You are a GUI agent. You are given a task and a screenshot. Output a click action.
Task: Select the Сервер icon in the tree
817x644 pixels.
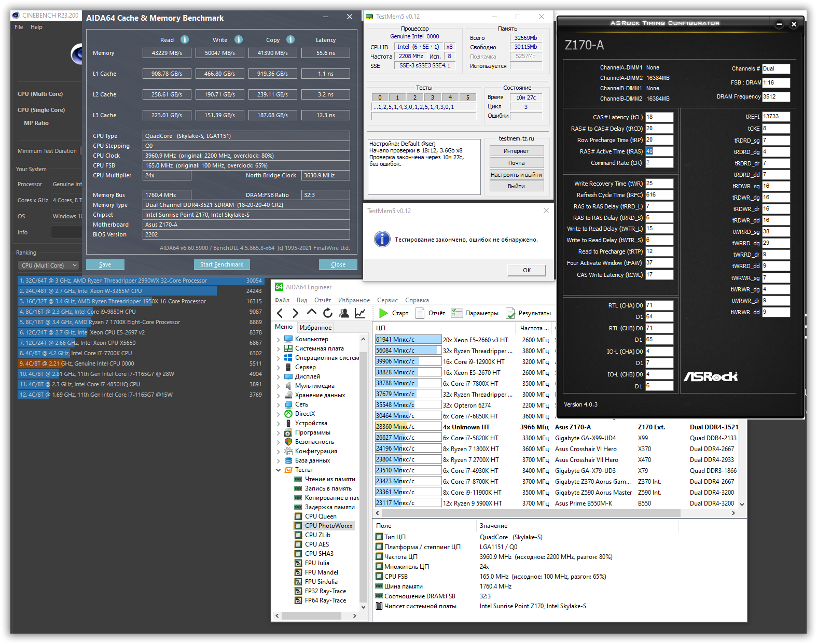click(x=288, y=367)
